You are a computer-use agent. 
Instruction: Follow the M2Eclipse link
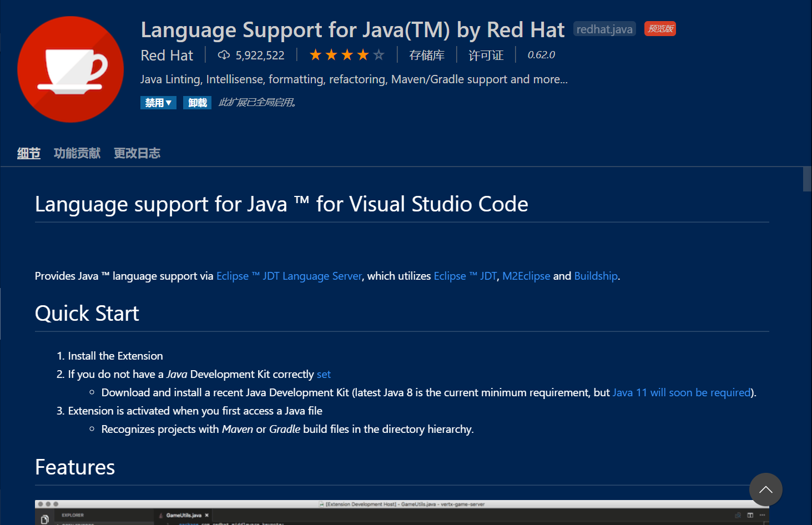point(526,276)
